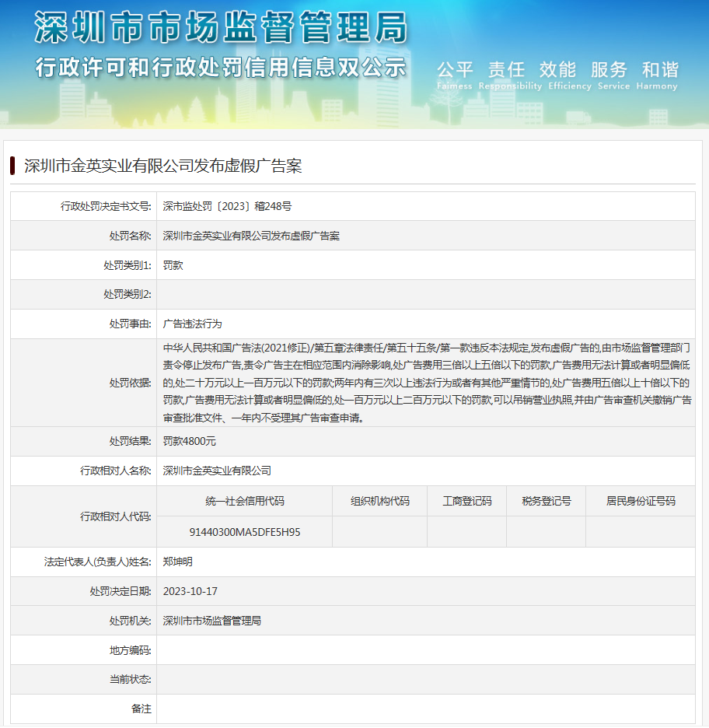Click the 行政相对人名称 company name value

[x=217, y=471]
